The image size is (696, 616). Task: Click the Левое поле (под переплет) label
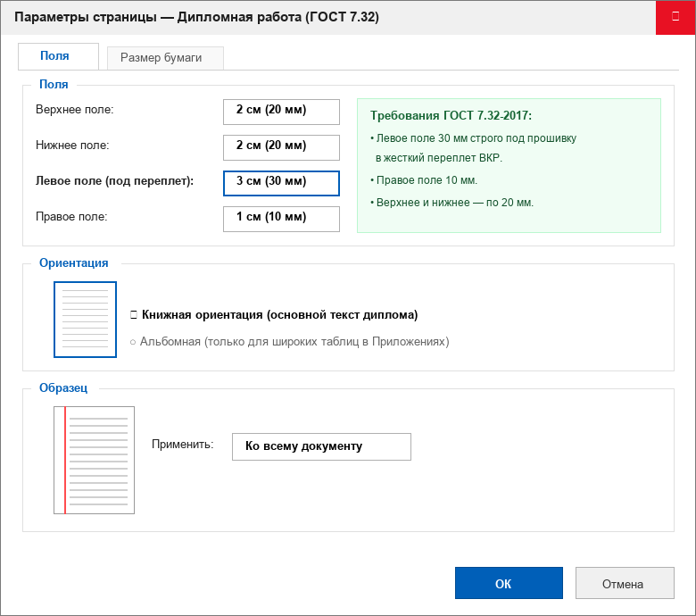114,181
